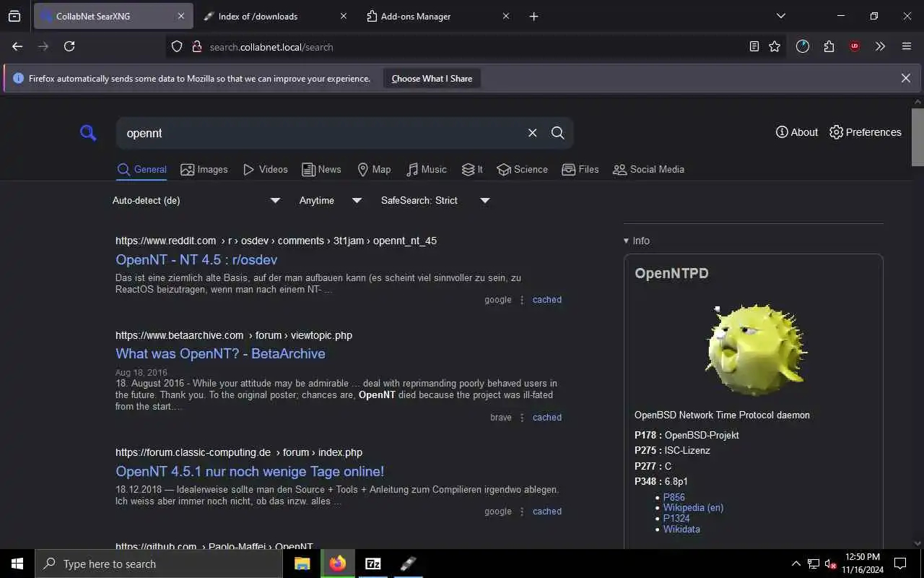Dismiss the Firefox data notification bar

point(905,78)
